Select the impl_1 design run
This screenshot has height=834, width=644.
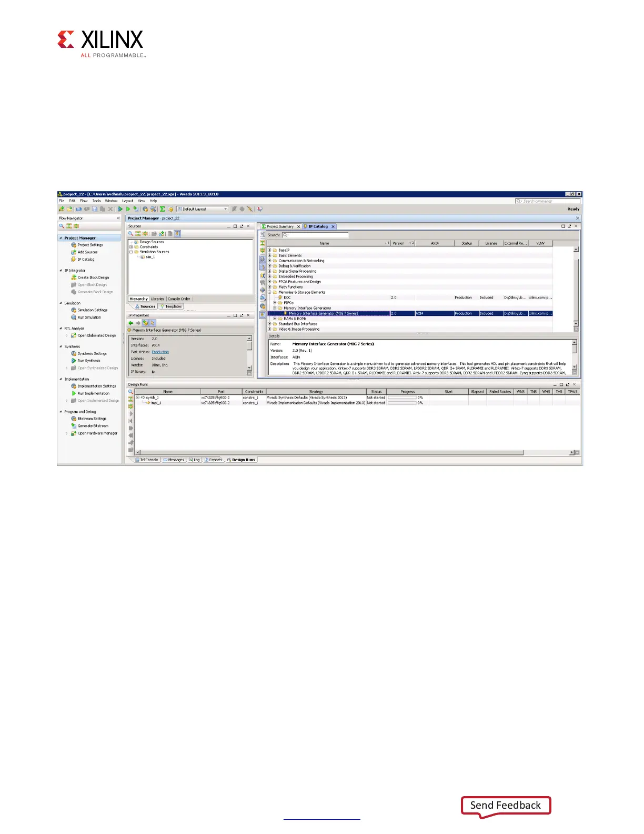[153, 403]
